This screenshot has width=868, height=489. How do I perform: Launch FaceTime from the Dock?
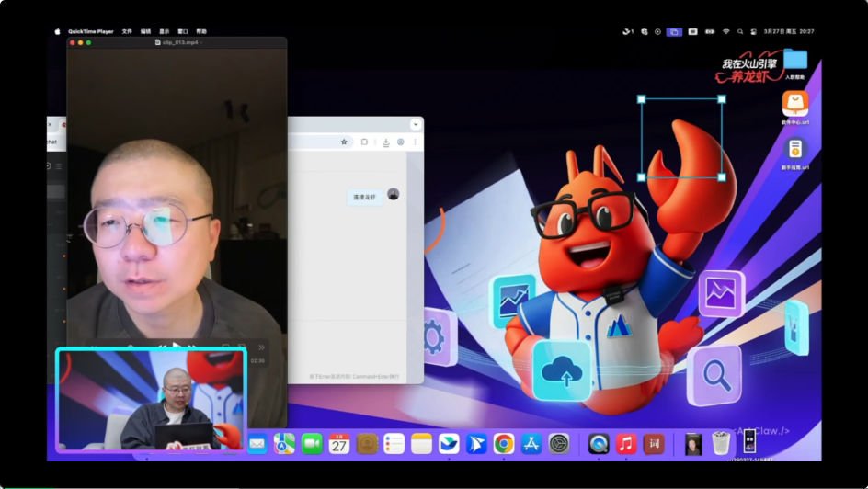pyautogui.click(x=312, y=444)
